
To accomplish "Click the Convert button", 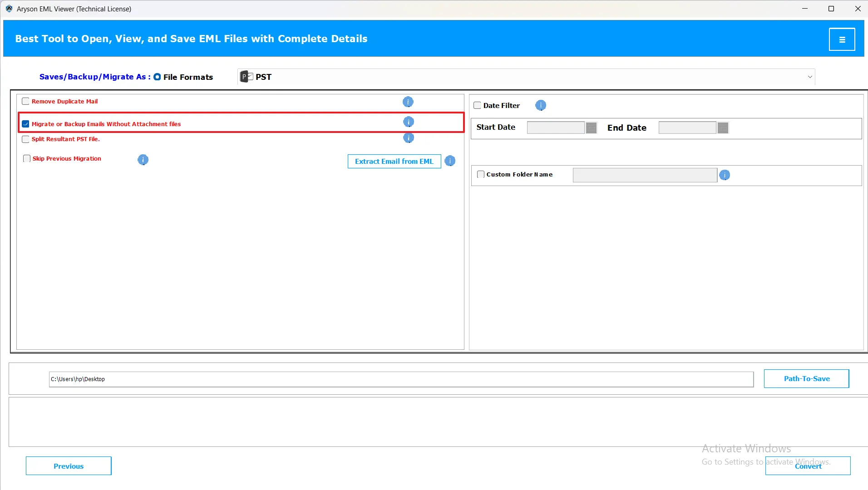I will 808,466.
